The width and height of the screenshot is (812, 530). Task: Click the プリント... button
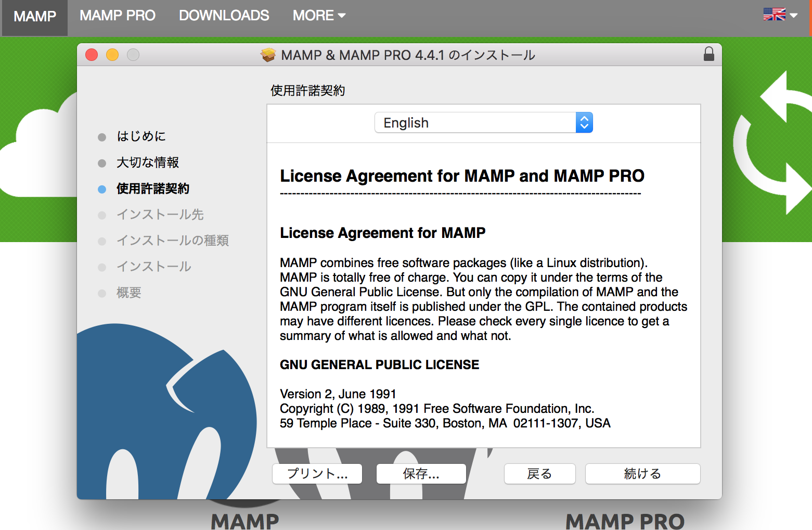[x=317, y=474]
